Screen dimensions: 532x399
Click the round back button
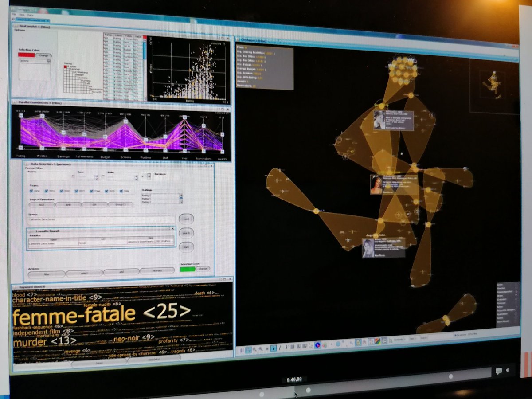pyautogui.click(x=186, y=247)
